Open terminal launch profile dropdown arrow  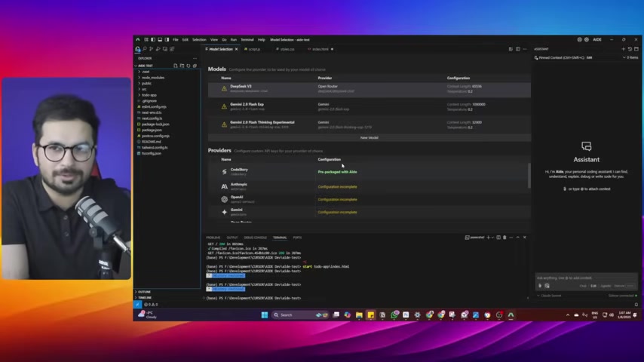(x=492, y=238)
